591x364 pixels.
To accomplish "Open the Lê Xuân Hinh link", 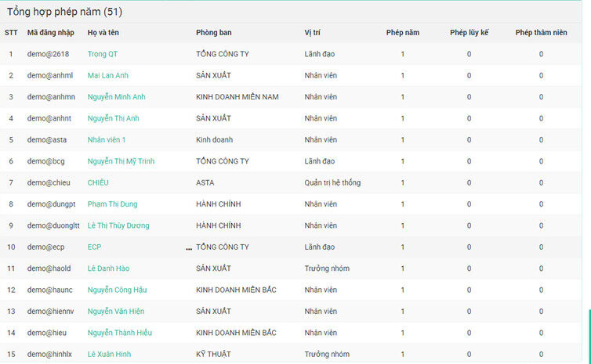I will (109, 354).
